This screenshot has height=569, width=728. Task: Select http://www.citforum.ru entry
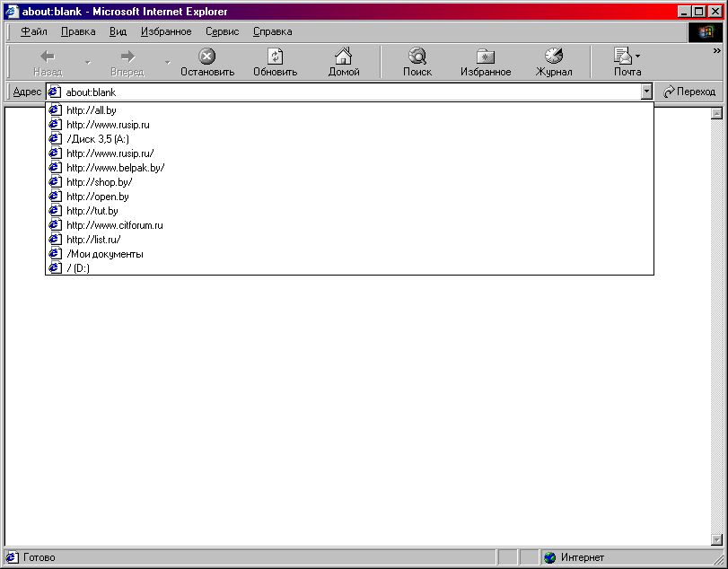pos(349,225)
